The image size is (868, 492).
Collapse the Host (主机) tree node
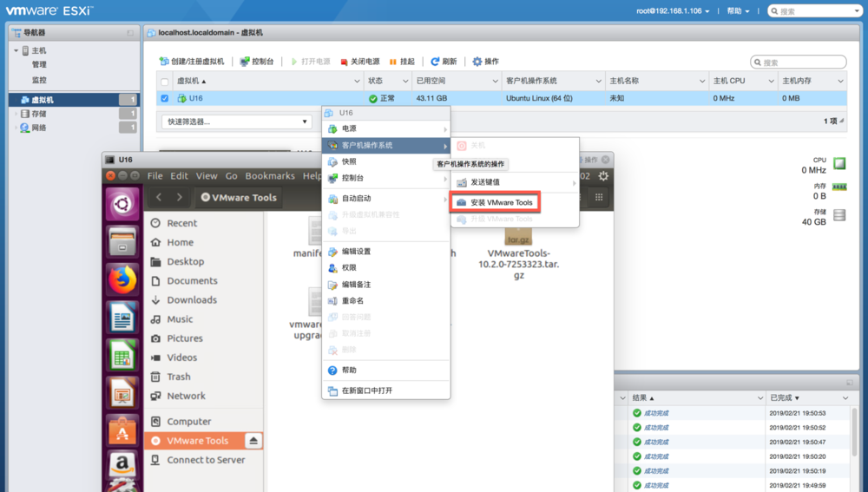(16, 51)
